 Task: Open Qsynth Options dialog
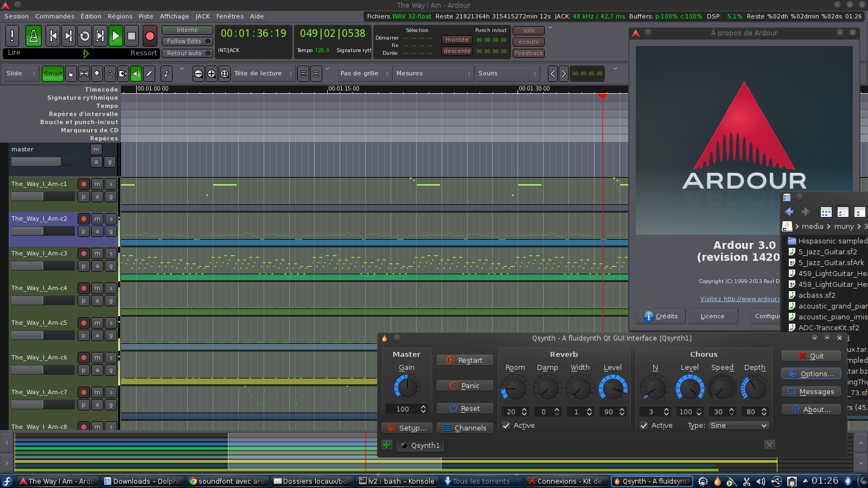point(811,374)
